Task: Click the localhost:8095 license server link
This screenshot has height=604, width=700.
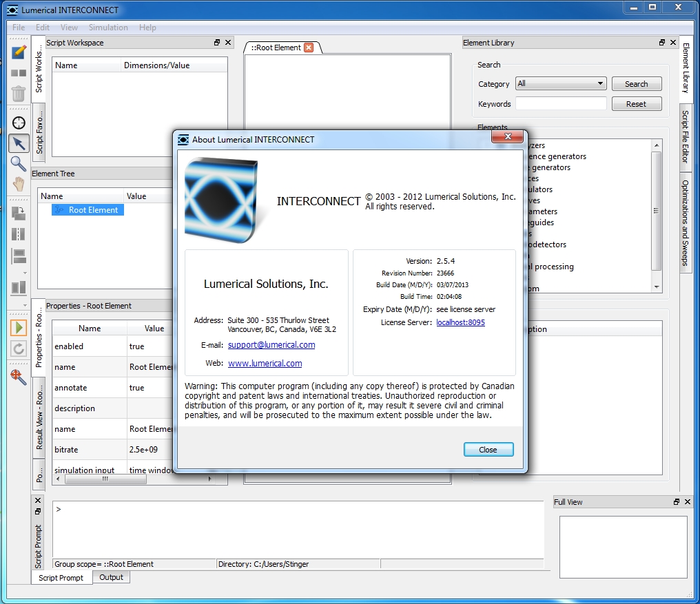Action: click(461, 322)
